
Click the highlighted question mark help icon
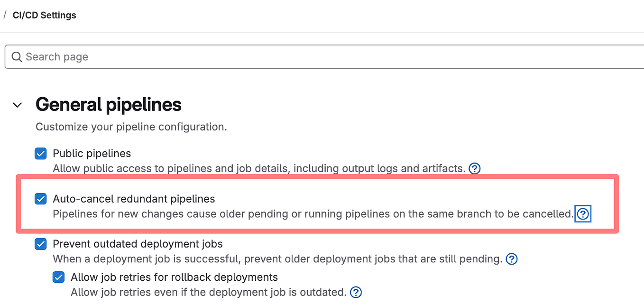point(583,214)
